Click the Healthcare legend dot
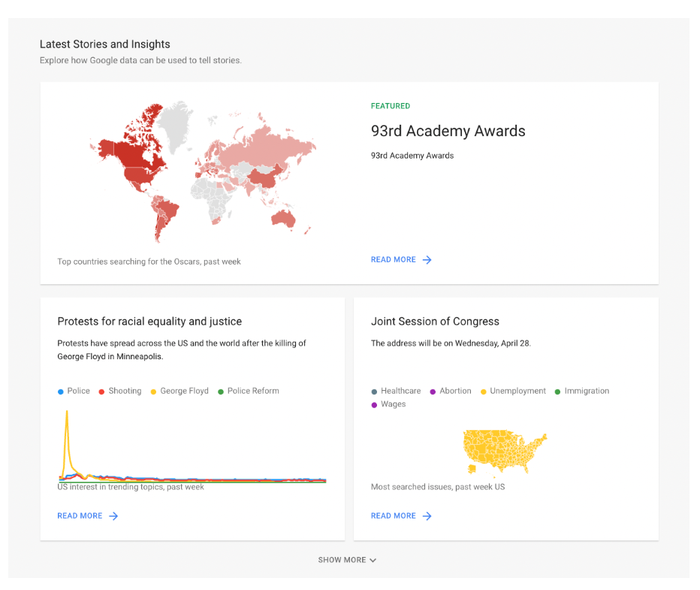 pos(374,392)
